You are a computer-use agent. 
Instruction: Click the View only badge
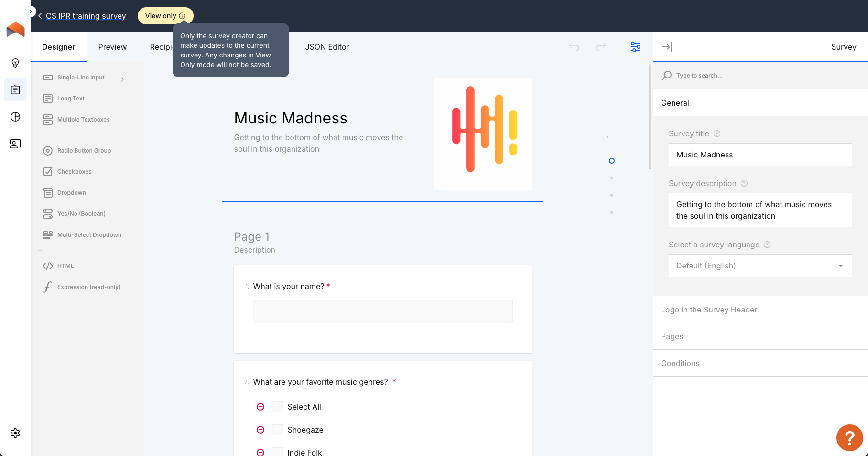(165, 16)
